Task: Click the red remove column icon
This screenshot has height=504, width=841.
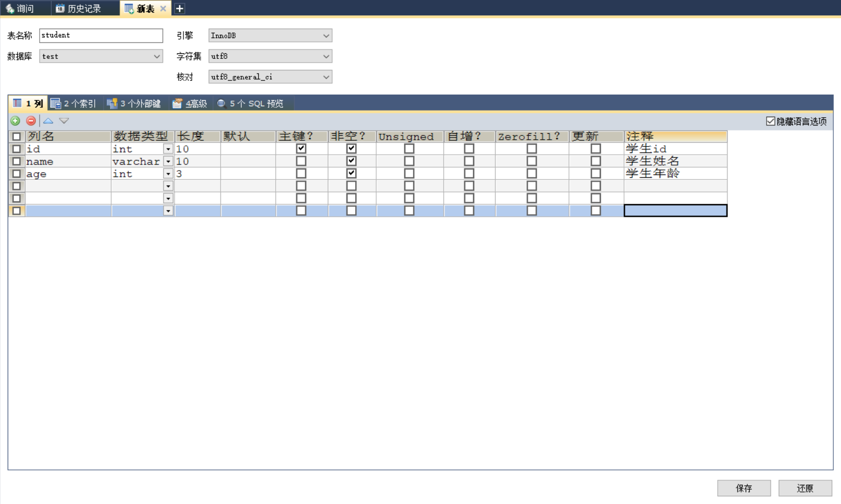Action: (31, 120)
